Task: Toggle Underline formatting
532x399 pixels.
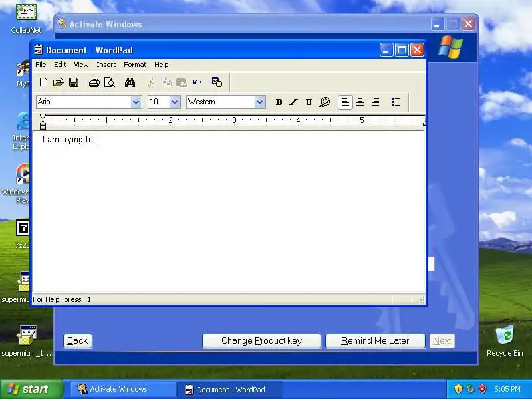Action: click(x=309, y=102)
